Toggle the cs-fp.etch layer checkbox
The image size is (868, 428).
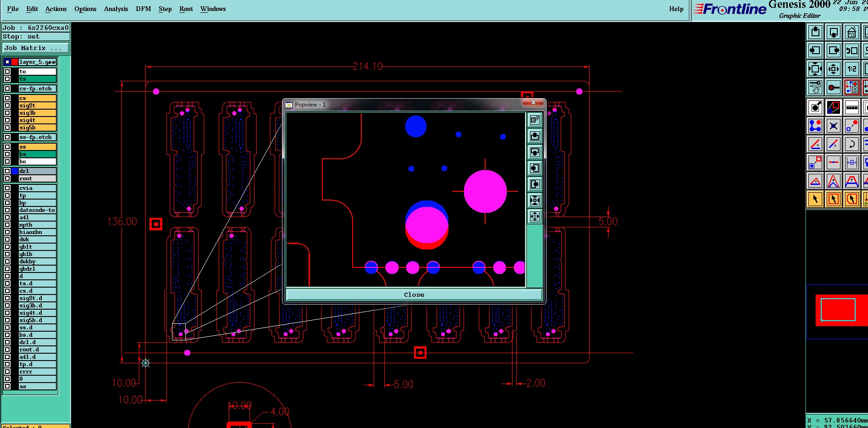pos(7,89)
